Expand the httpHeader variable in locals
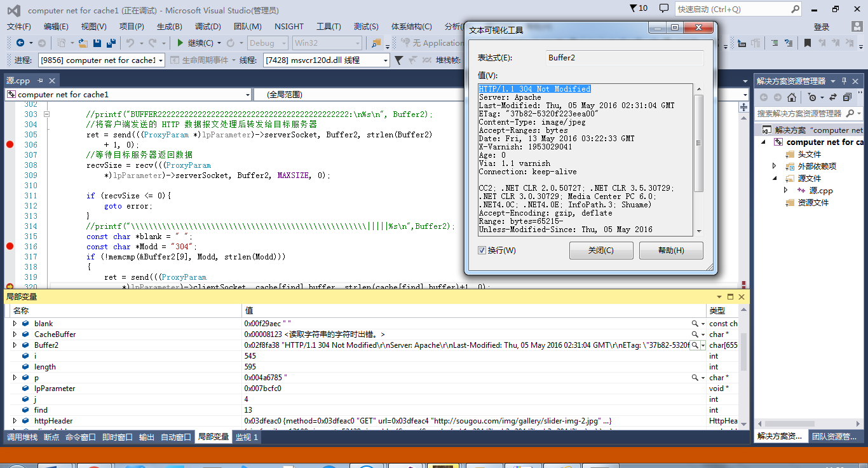The width and height of the screenshot is (868, 468). click(x=15, y=421)
